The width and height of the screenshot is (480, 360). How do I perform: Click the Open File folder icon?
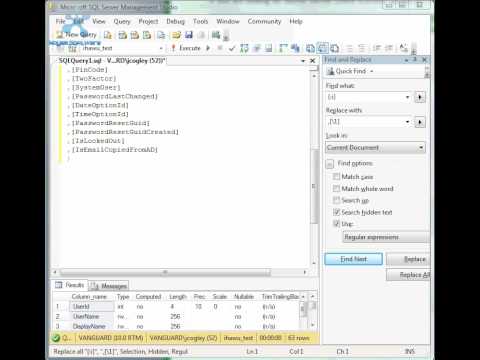tap(177, 35)
